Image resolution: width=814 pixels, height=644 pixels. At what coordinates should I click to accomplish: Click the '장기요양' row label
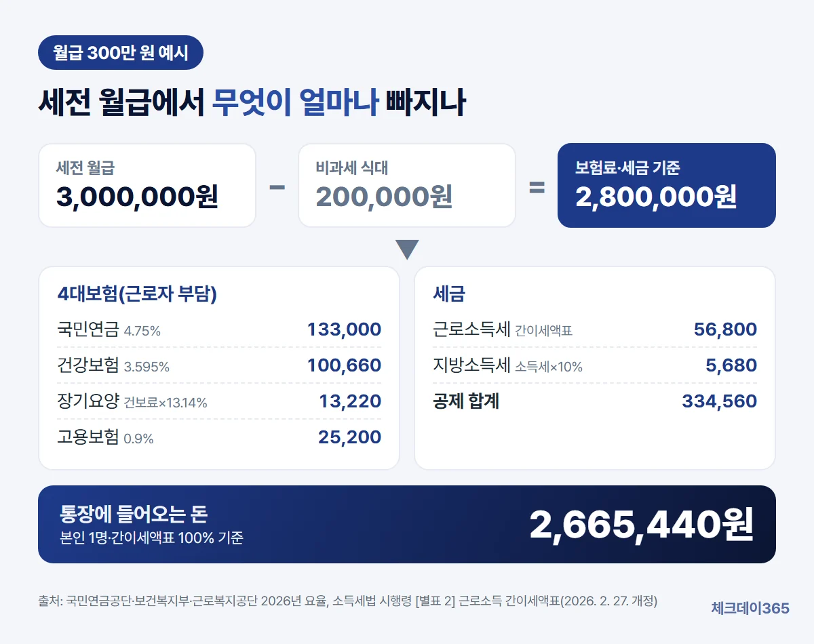(x=88, y=402)
